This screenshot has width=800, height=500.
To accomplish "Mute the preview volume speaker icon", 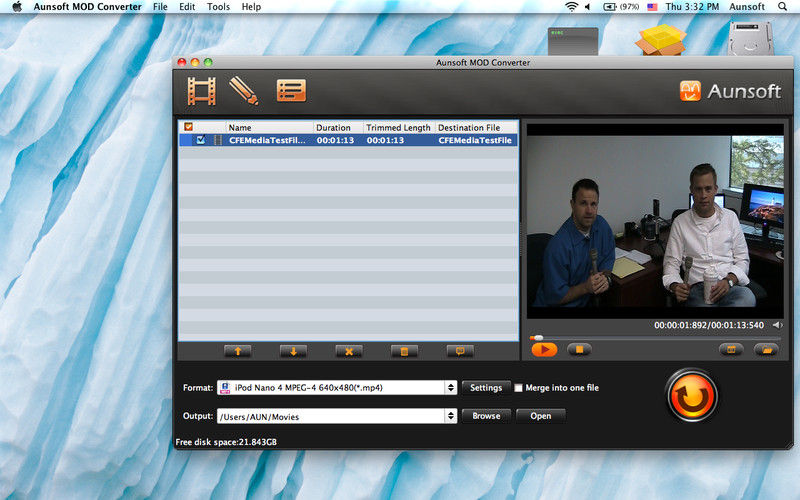I will 777,325.
